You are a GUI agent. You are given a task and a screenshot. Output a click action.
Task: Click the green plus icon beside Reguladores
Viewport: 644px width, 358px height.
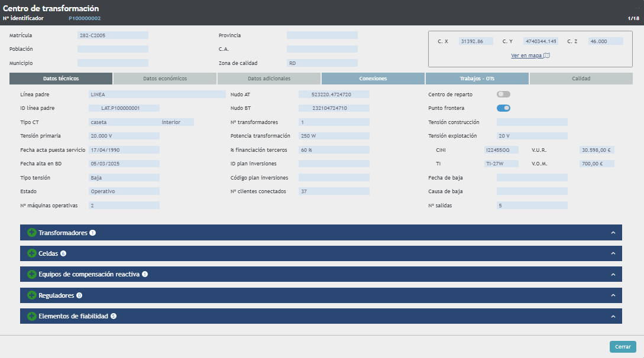tap(32, 295)
